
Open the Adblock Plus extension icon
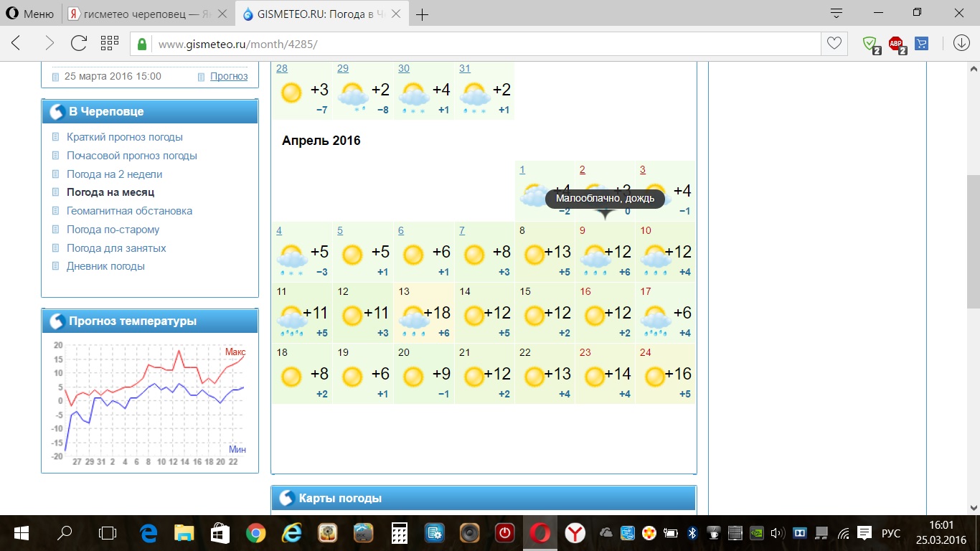click(896, 44)
